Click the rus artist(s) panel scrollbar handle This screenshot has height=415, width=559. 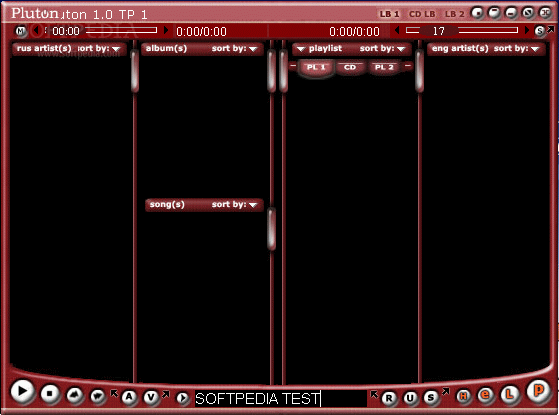135,71
